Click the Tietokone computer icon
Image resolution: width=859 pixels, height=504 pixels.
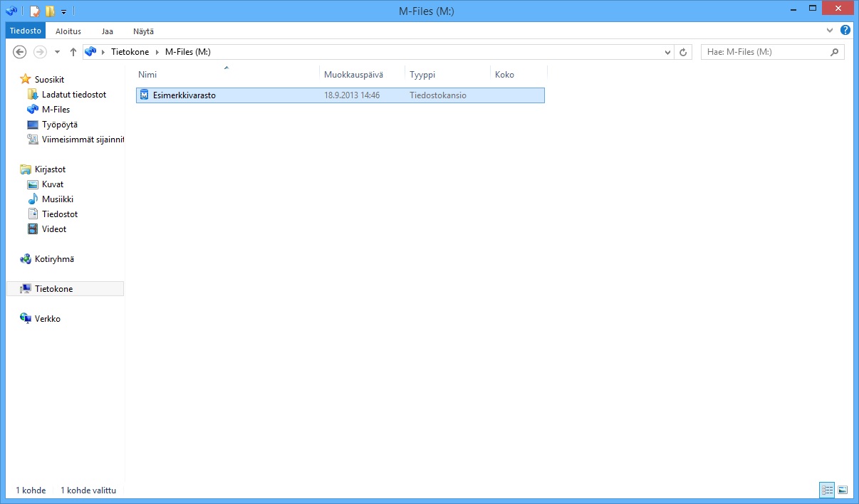26,289
